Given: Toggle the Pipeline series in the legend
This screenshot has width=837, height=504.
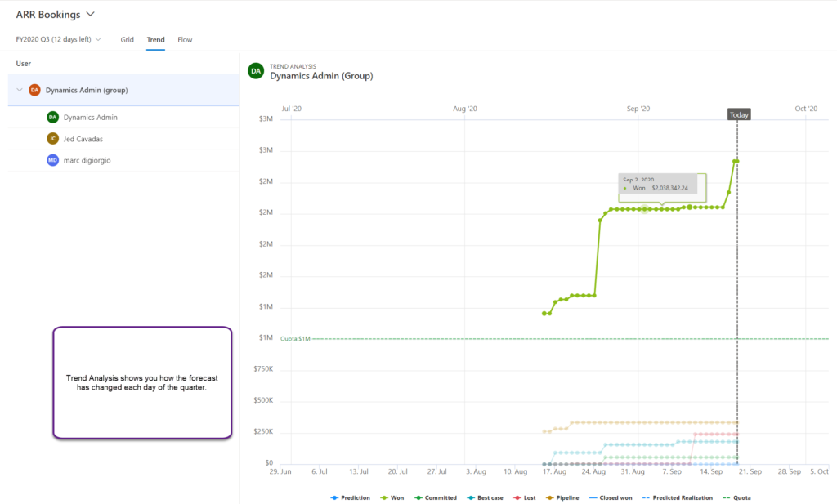Looking at the screenshot, I should [562, 497].
